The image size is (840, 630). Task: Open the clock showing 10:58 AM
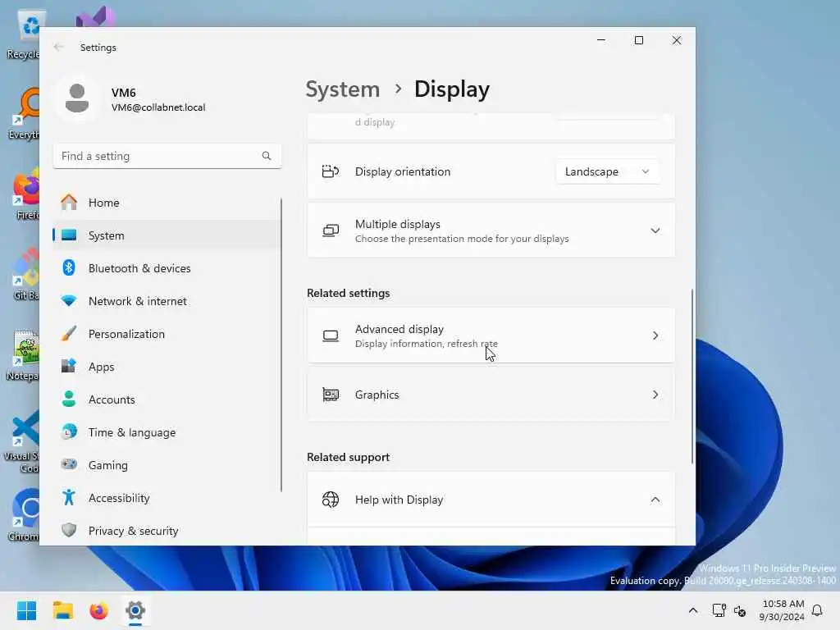(782, 610)
